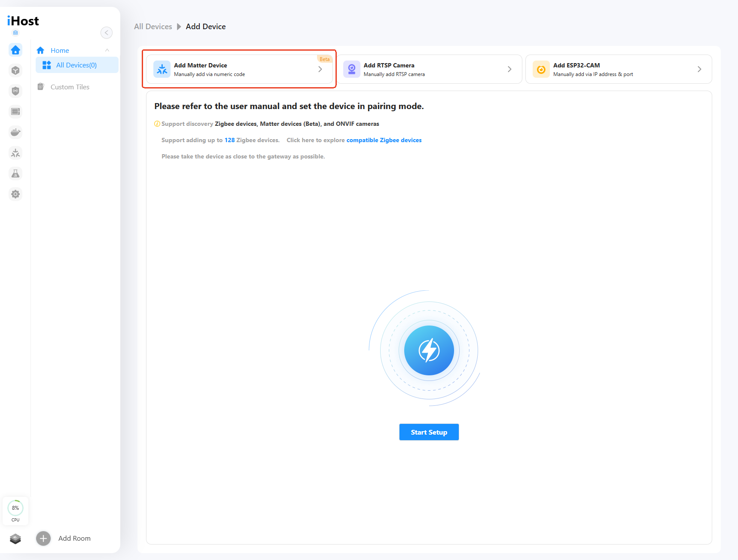Open the Docker whale icon in the rail
This screenshot has width=738, height=560.
(x=15, y=132)
